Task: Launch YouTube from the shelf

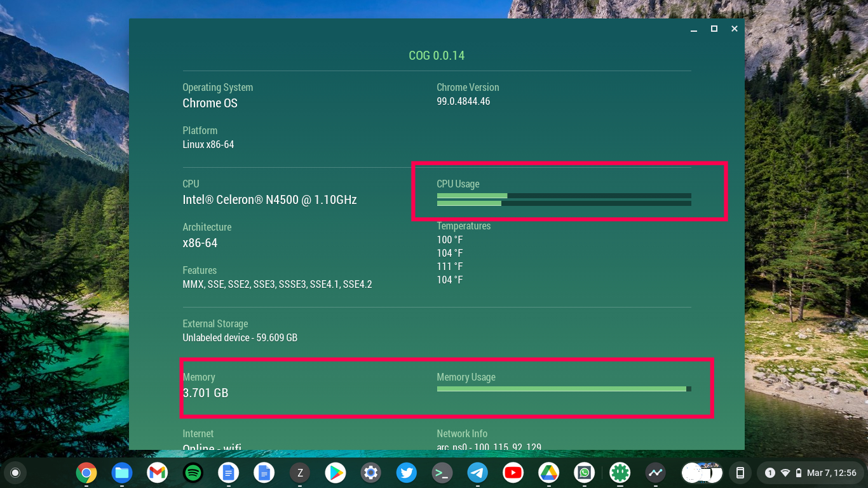Action: pyautogui.click(x=513, y=473)
